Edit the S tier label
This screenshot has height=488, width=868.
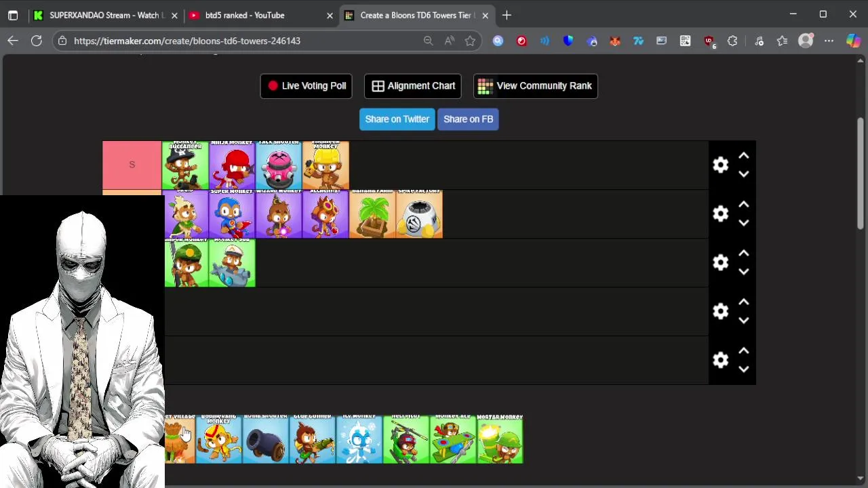click(x=132, y=165)
